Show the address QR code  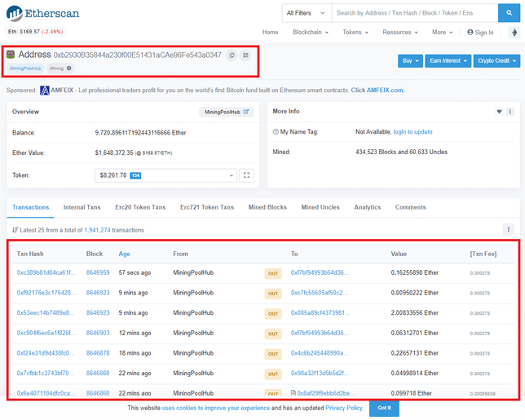click(245, 55)
